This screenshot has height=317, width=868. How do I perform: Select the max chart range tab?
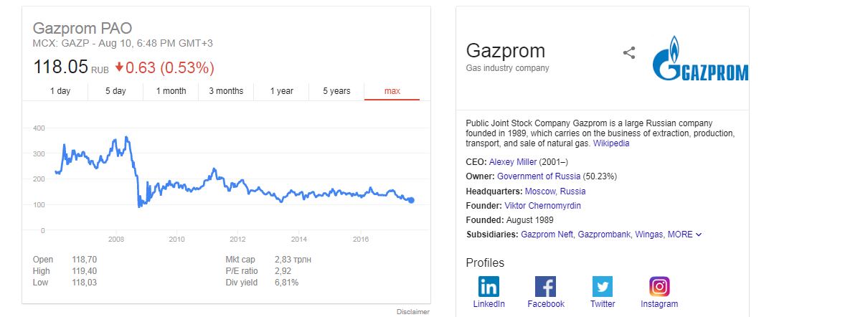392,91
